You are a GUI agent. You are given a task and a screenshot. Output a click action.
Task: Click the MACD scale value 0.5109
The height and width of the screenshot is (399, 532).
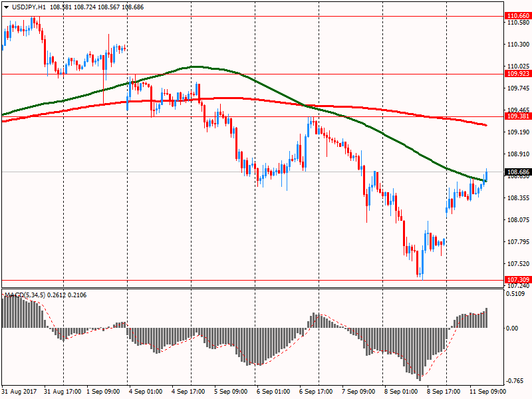[515, 294]
